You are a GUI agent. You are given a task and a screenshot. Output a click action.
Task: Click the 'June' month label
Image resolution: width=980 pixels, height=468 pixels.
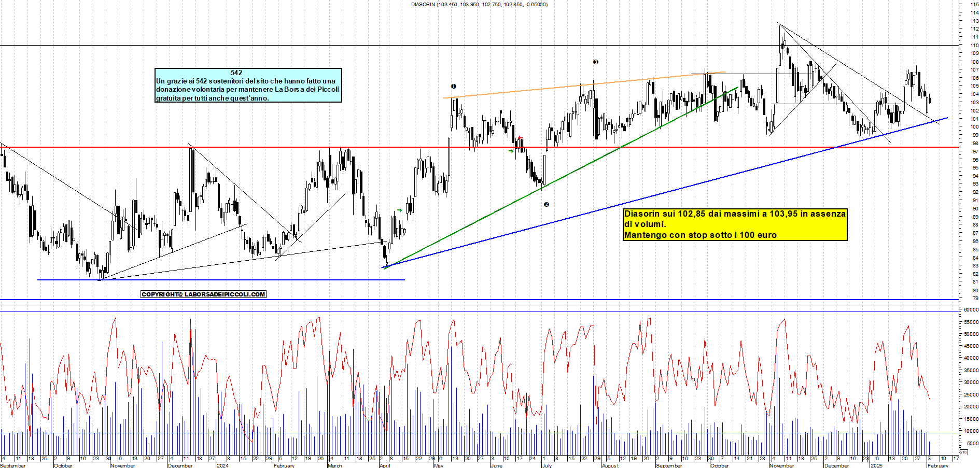click(497, 465)
